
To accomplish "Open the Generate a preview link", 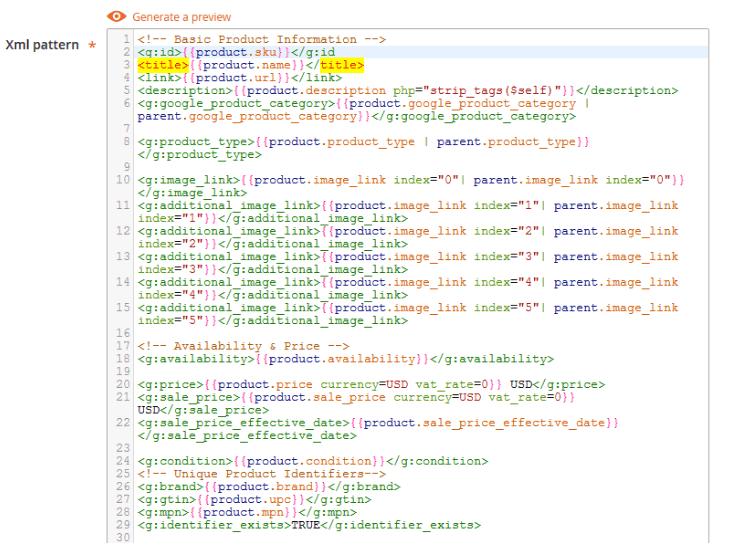I will [x=182, y=17].
